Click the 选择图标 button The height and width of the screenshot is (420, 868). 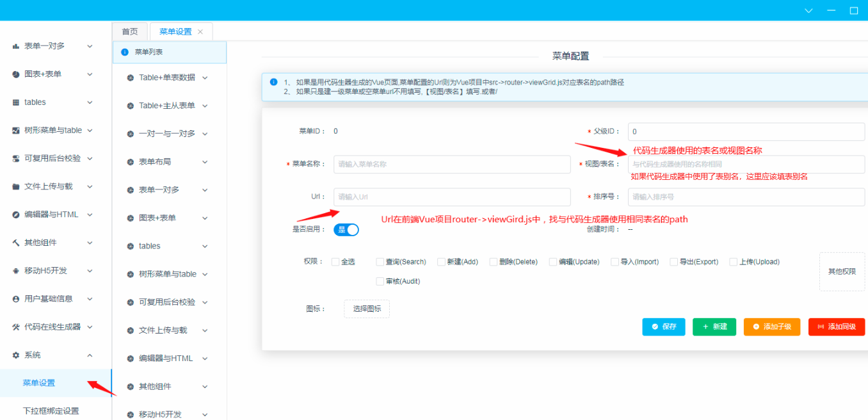click(x=367, y=309)
